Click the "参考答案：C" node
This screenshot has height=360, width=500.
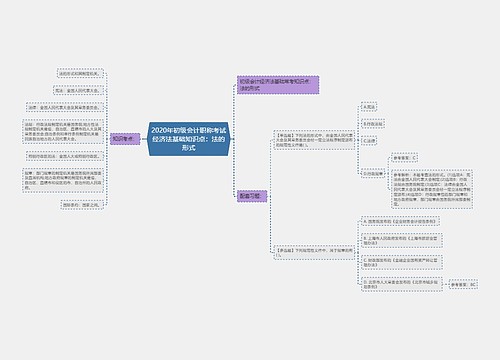pyautogui.click(x=404, y=158)
